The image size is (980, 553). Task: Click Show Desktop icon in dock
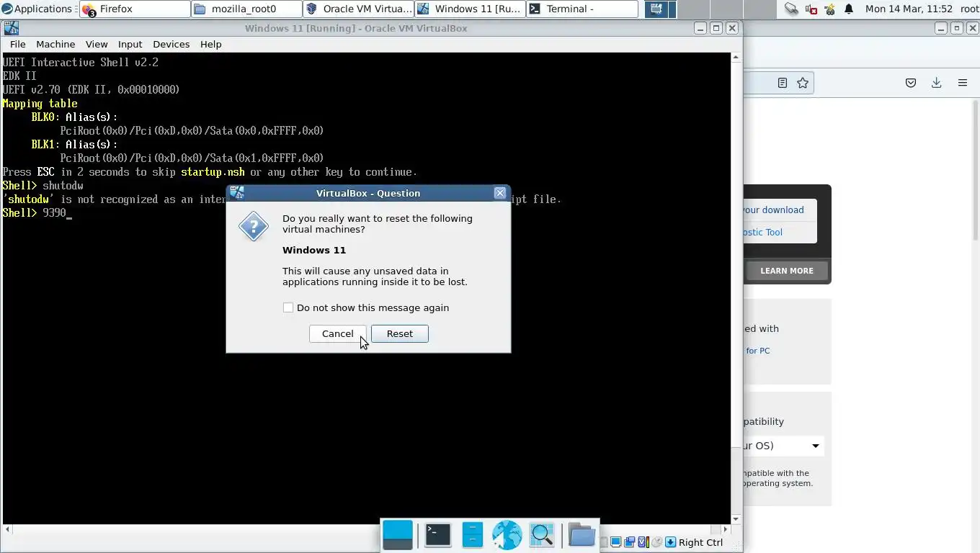398,535
